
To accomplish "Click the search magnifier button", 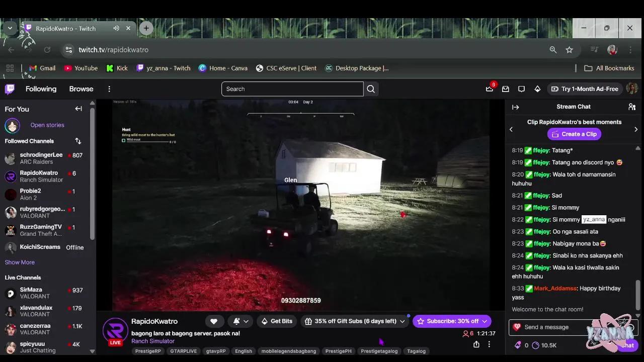I will pyautogui.click(x=371, y=89).
